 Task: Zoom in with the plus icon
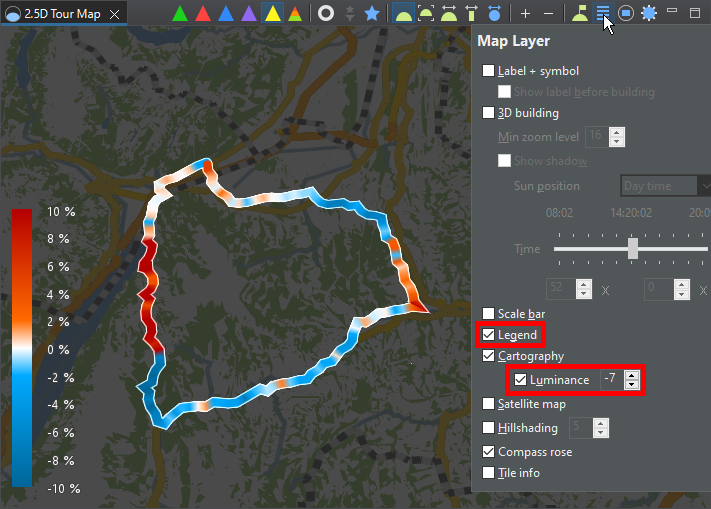point(525,14)
